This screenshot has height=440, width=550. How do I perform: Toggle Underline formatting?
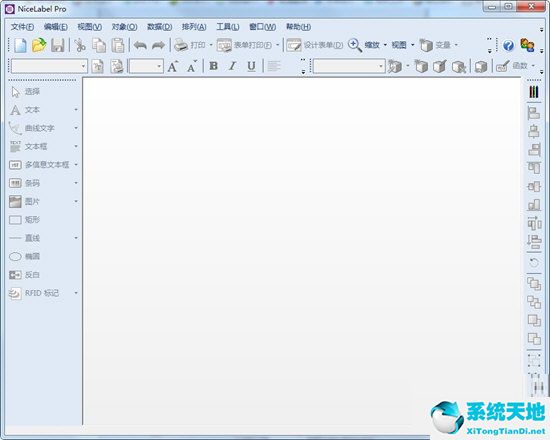click(x=251, y=66)
